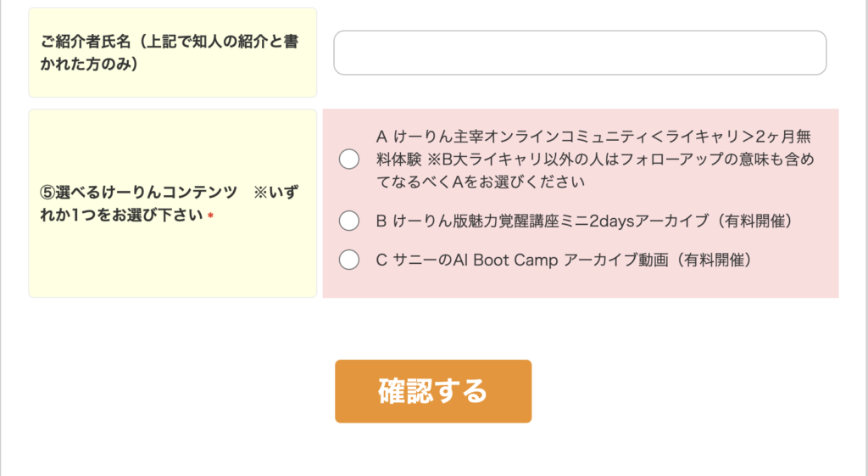
Task: Click the ⑤選べるけーりんコンテンツ heading label
Action: 138,193
